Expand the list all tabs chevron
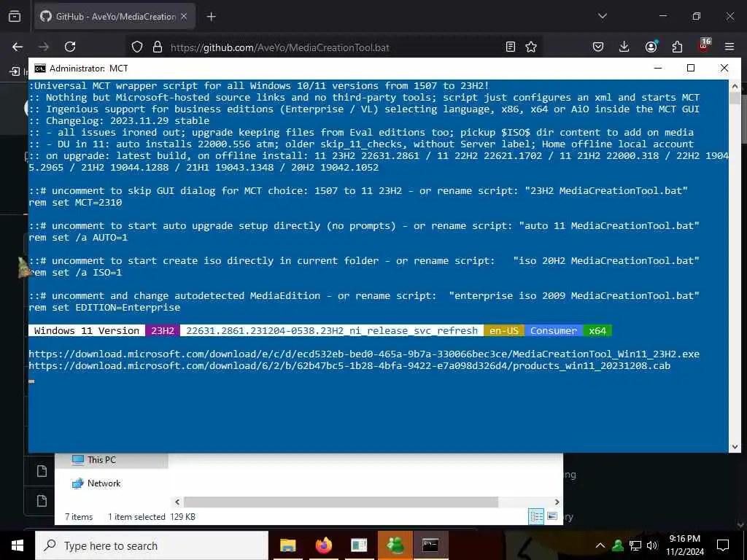This screenshot has height=560, width=747. pos(602,16)
